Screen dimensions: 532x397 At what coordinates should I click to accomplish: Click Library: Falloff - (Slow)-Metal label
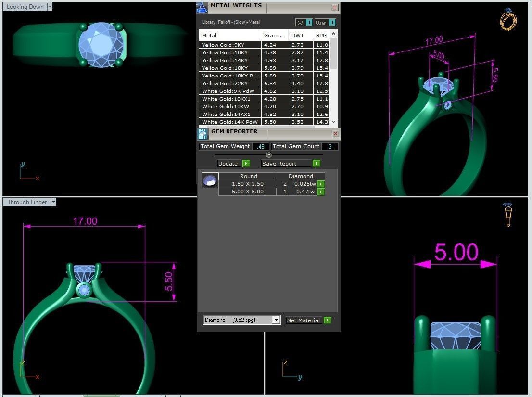[231, 22]
